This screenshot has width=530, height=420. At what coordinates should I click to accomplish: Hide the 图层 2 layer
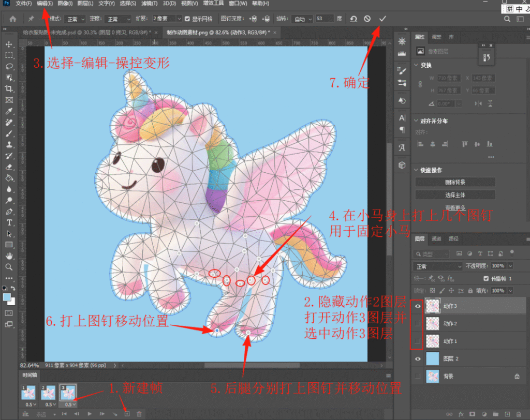click(x=418, y=359)
